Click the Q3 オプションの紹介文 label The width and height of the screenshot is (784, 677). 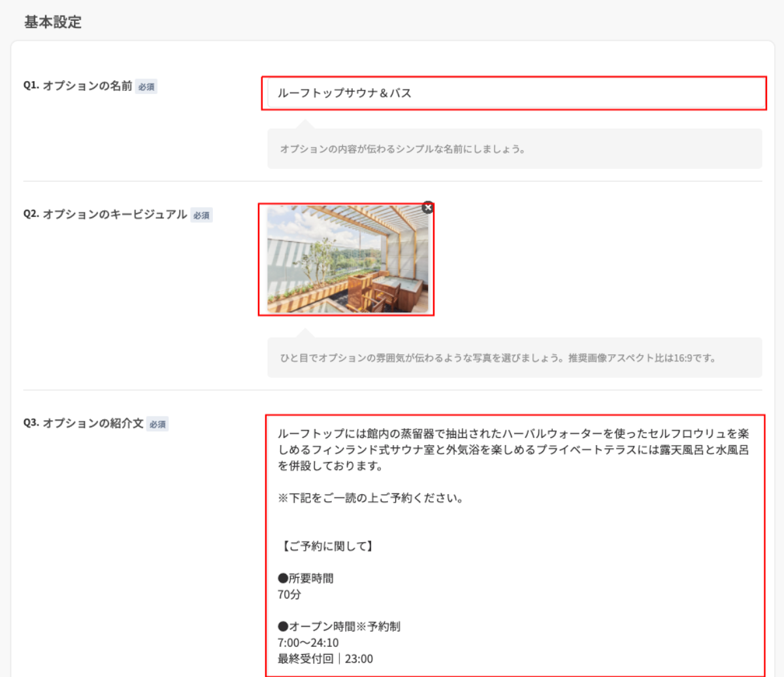84,423
